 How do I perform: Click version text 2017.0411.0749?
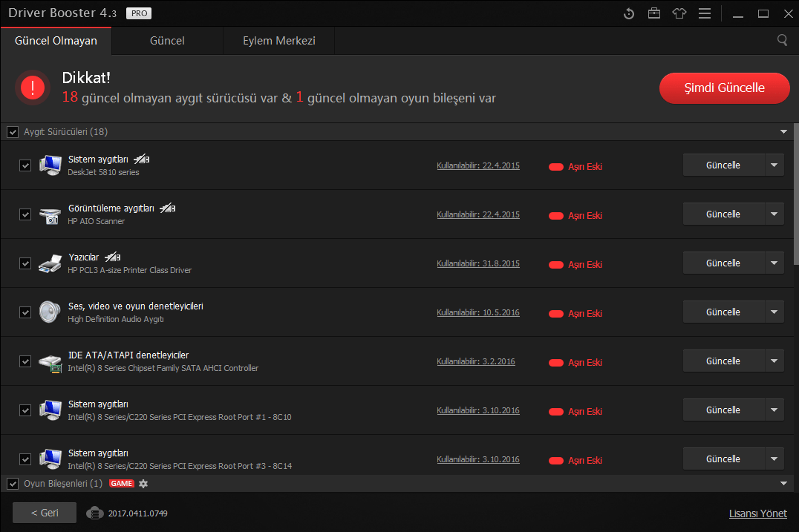click(137, 513)
